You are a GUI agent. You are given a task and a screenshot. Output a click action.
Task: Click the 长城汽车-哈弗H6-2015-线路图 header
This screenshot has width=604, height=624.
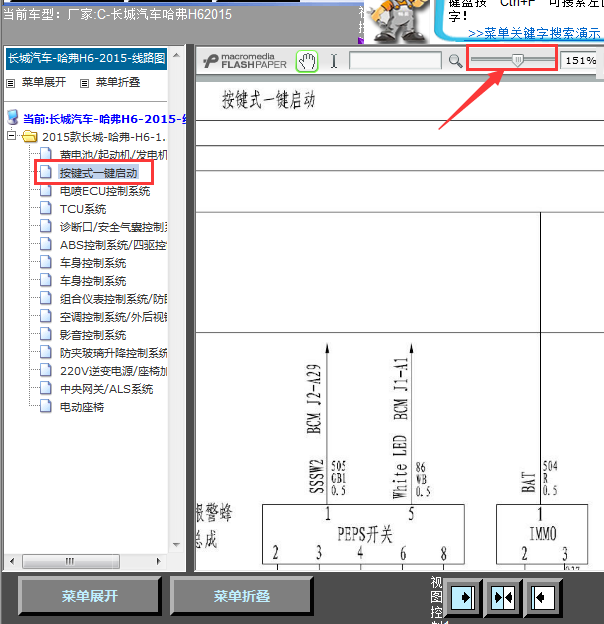tap(86, 58)
